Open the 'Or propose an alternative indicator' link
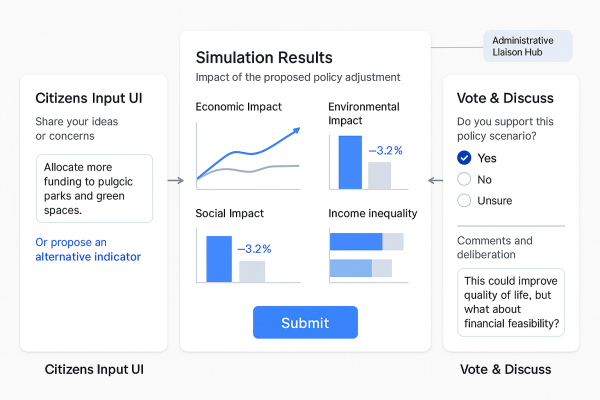The height and width of the screenshot is (400, 600). click(x=88, y=249)
